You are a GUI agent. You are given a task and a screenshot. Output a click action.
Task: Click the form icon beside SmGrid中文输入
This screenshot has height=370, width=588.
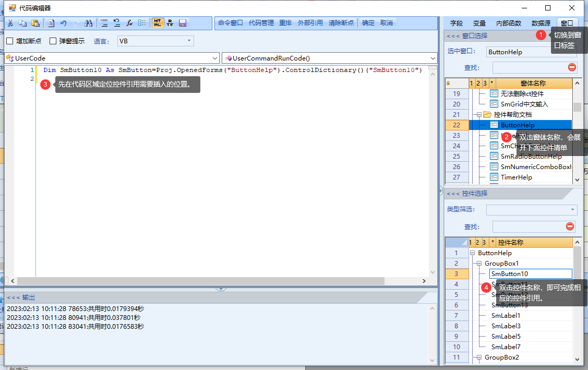[x=494, y=103]
